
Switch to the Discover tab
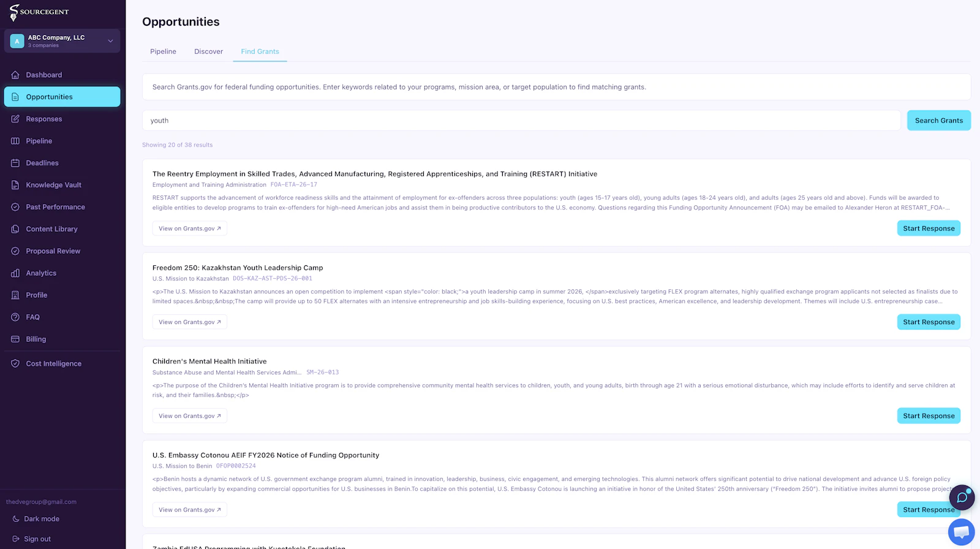tap(209, 51)
